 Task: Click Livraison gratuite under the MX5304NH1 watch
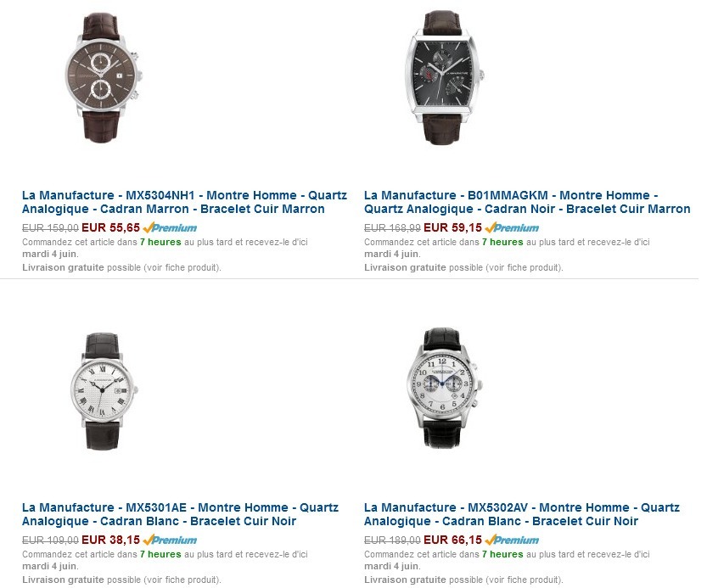click(63, 267)
